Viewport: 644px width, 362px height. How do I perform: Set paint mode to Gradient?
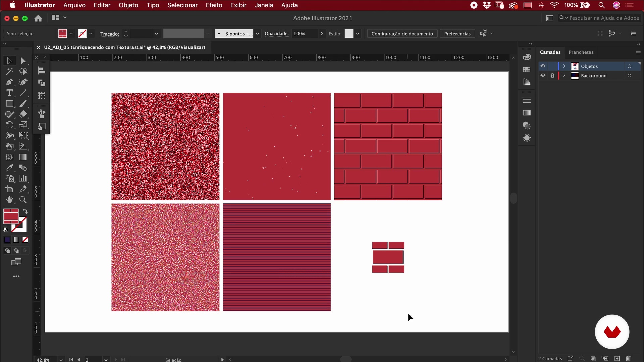[x=16, y=240]
